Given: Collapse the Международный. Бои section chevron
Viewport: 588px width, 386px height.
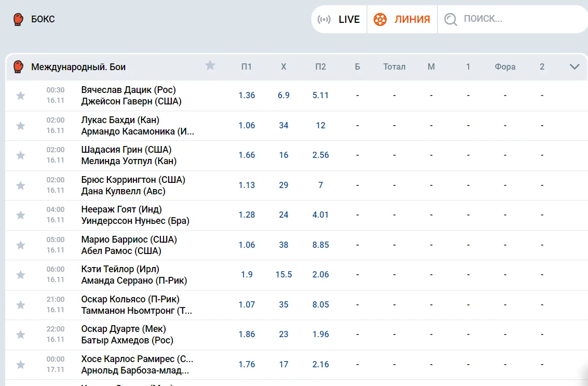Looking at the screenshot, I should click(575, 67).
